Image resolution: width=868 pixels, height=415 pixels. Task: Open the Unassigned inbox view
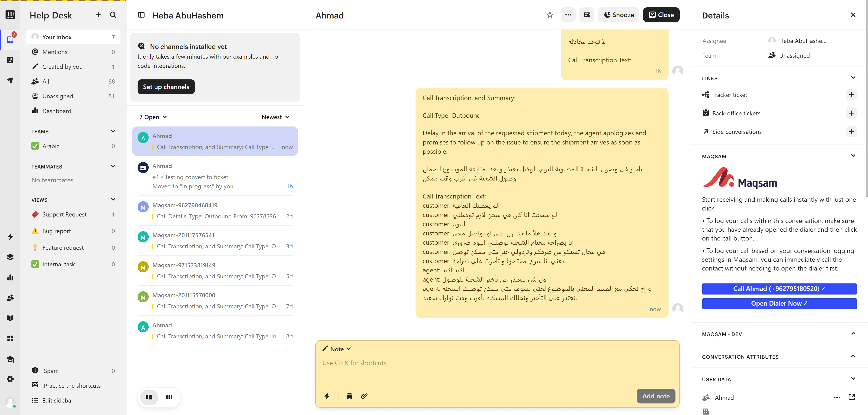pyautogui.click(x=58, y=96)
